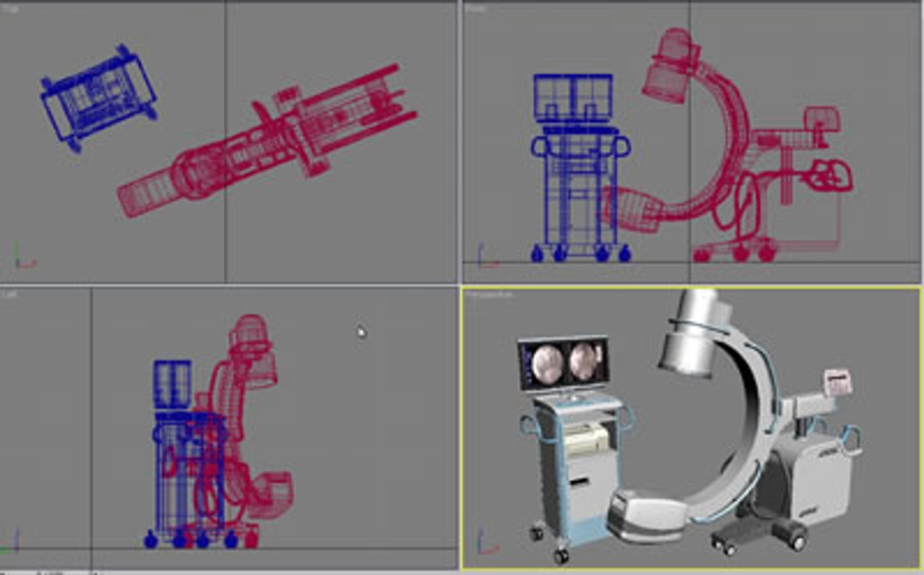Screen dimensions: 924x575
Task: Open the Perspective viewport label menu
Action: click(x=490, y=294)
